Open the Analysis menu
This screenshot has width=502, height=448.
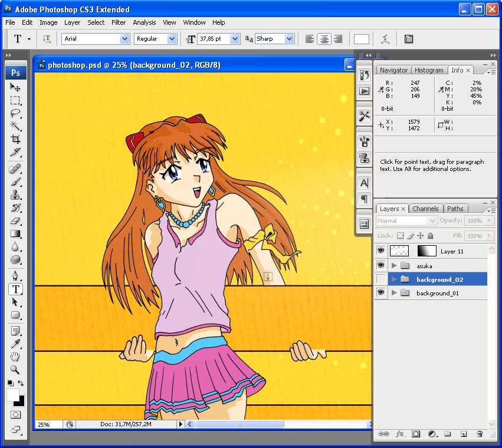point(144,22)
